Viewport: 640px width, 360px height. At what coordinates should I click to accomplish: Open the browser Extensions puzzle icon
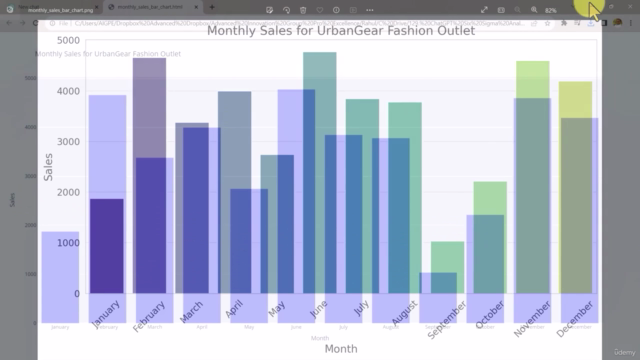pyautogui.click(x=564, y=23)
